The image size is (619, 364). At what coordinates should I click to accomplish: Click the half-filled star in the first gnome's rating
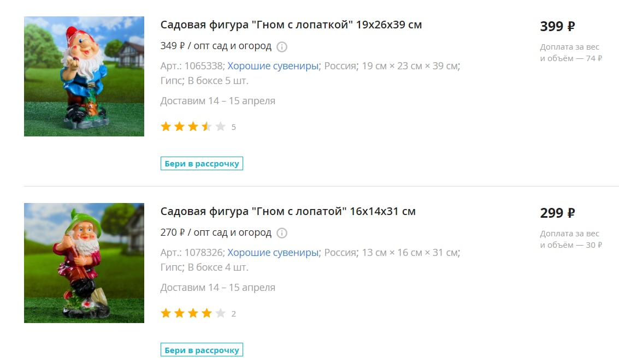(207, 127)
